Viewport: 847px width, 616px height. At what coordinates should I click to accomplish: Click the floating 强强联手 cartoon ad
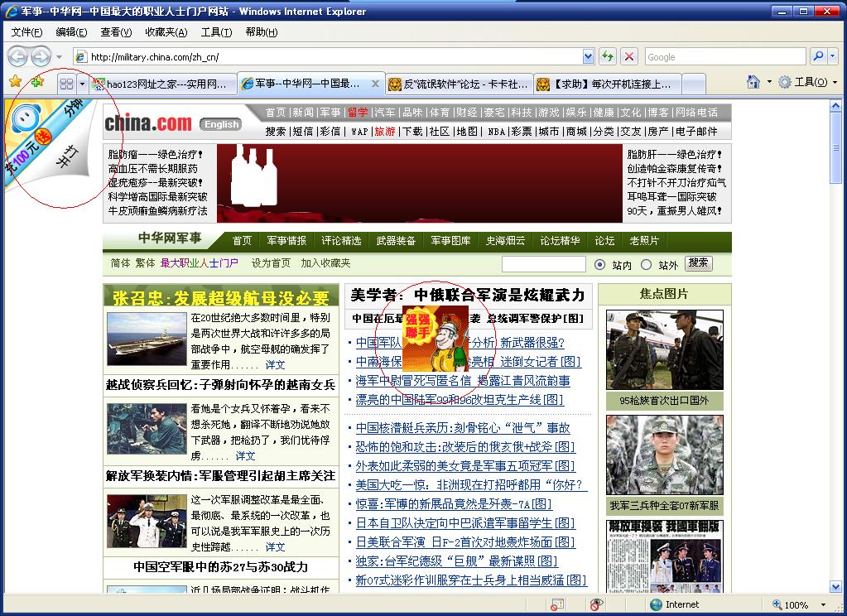(x=436, y=339)
